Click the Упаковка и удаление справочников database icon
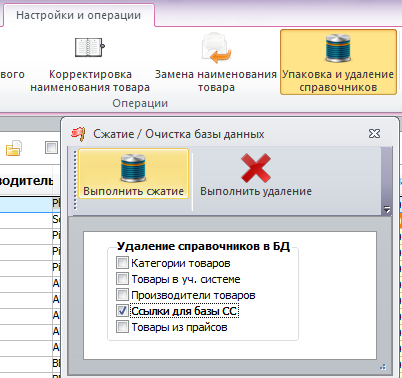 (338, 48)
